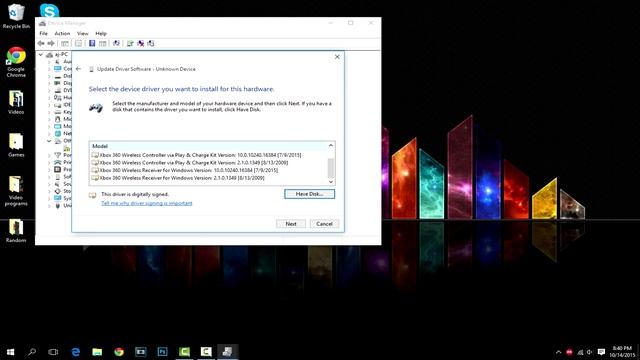Viewport: 640px width, 360px height.
Task: Select the Mice node mouse icon in tree
Action: coord(58,119)
